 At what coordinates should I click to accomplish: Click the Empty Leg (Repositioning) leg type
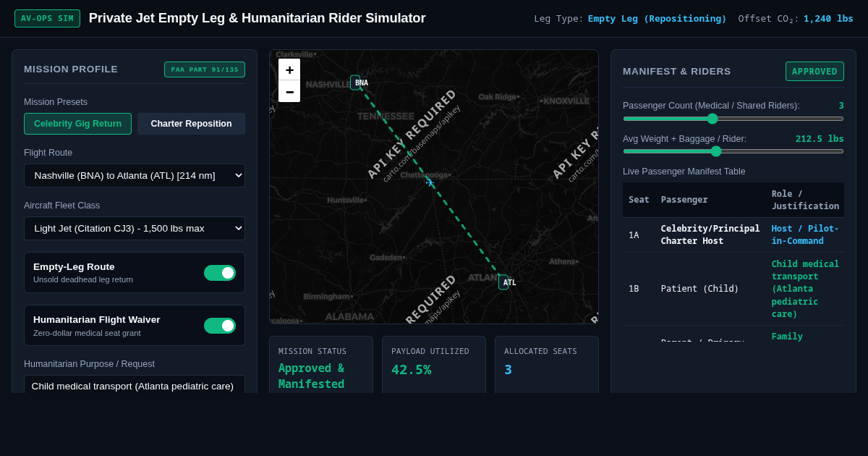(657, 18)
